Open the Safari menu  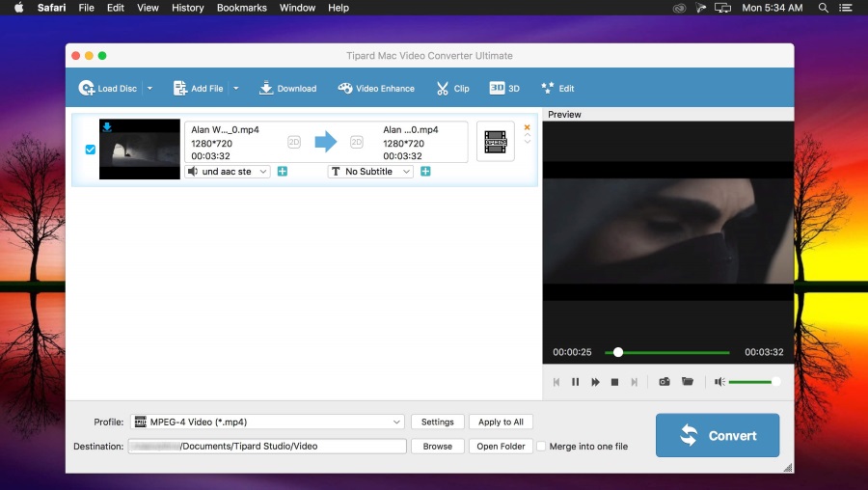point(51,8)
